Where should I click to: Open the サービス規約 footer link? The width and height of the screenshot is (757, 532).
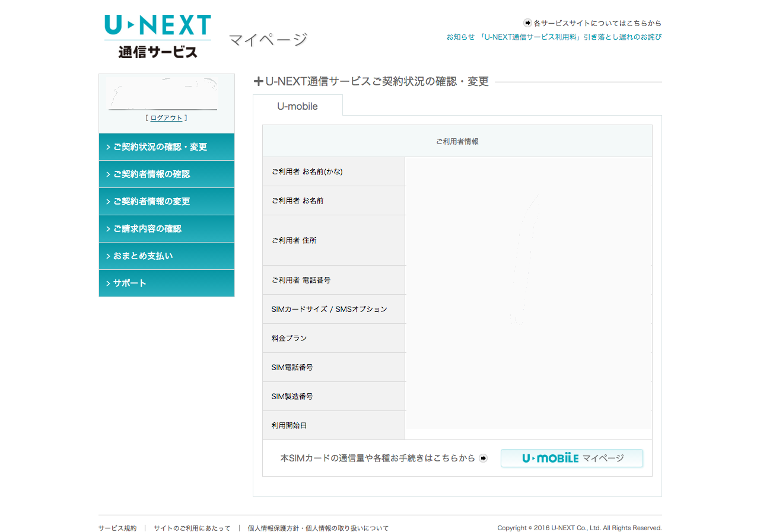117,528
